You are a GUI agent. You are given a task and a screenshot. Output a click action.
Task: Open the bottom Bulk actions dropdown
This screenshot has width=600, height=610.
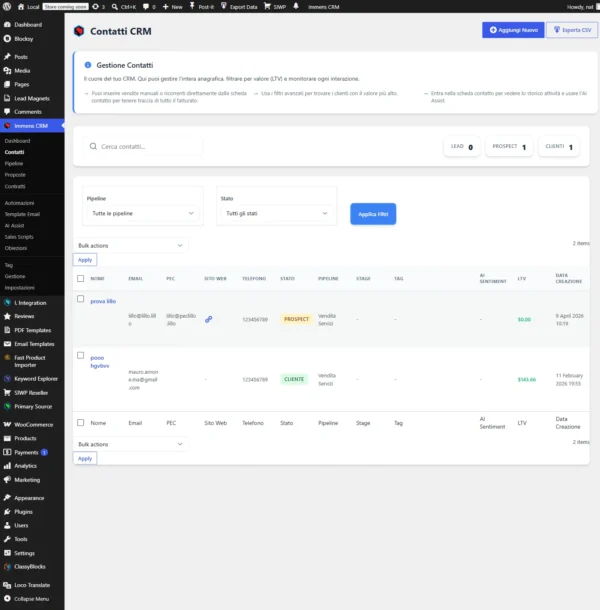pos(130,444)
